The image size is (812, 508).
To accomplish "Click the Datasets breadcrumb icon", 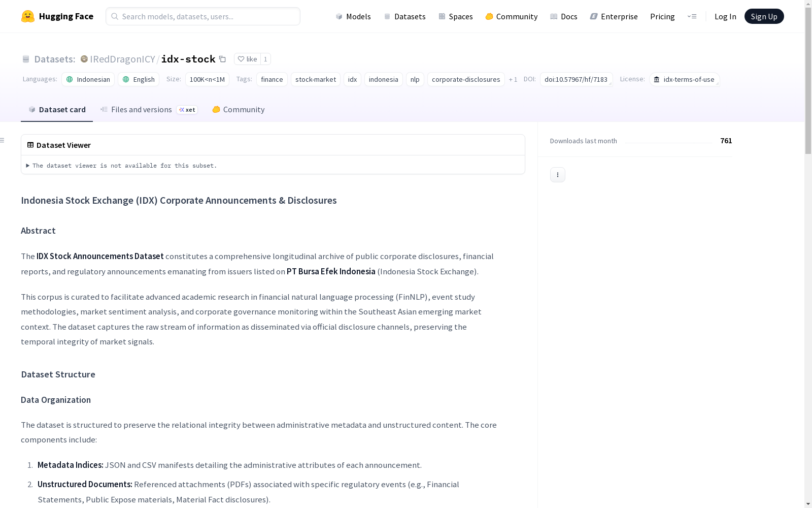I will coord(26,59).
